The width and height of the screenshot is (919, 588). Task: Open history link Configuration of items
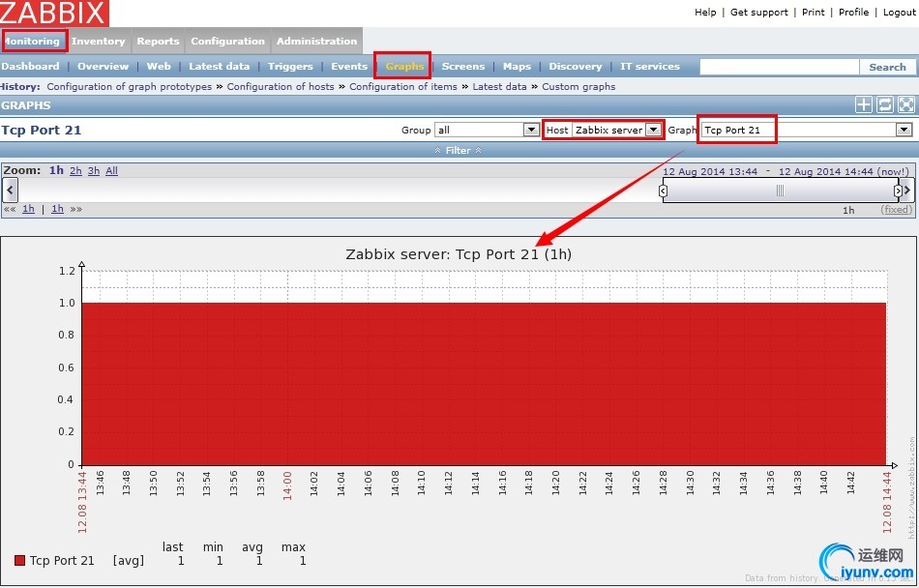pyautogui.click(x=403, y=87)
